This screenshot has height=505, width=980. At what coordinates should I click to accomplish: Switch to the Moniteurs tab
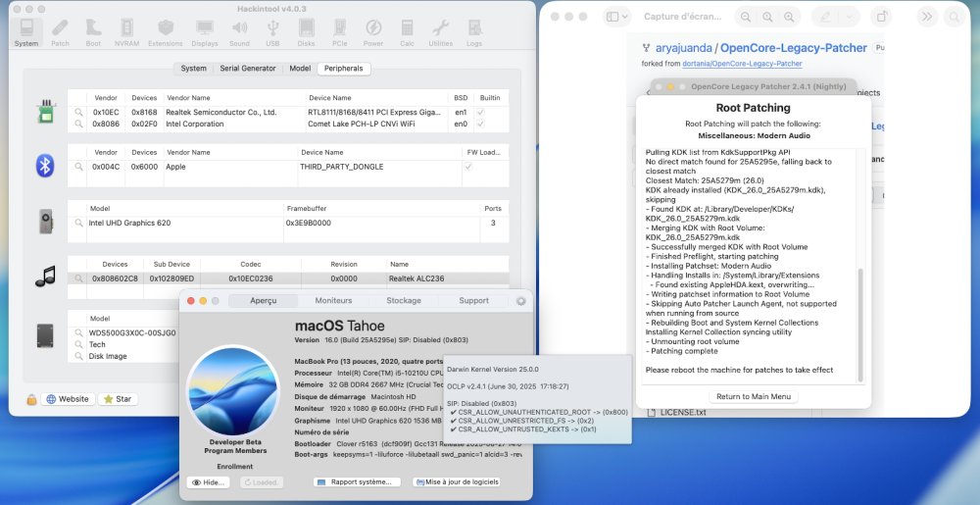[x=333, y=301]
